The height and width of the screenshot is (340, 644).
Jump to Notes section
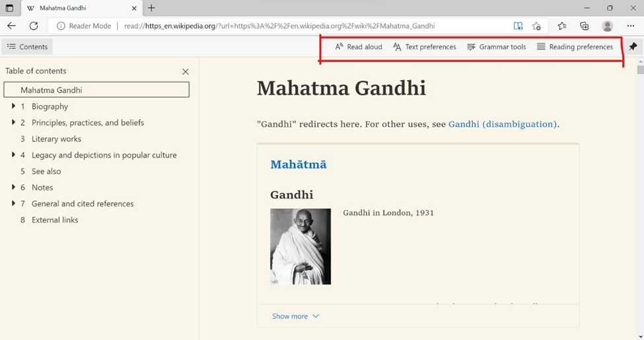click(42, 187)
